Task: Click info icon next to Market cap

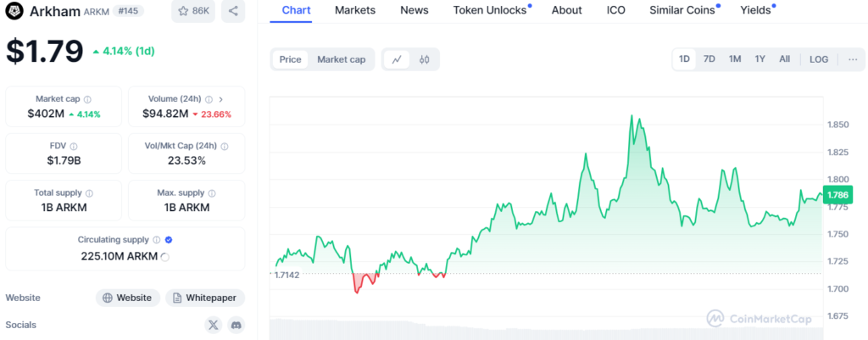Action: pyautogui.click(x=87, y=100)
